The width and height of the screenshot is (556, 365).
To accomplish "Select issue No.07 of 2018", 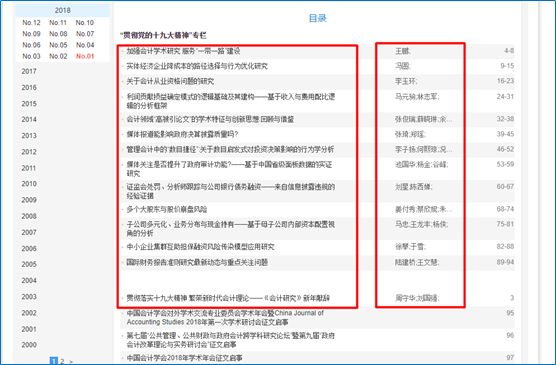I will click(85, 34).
